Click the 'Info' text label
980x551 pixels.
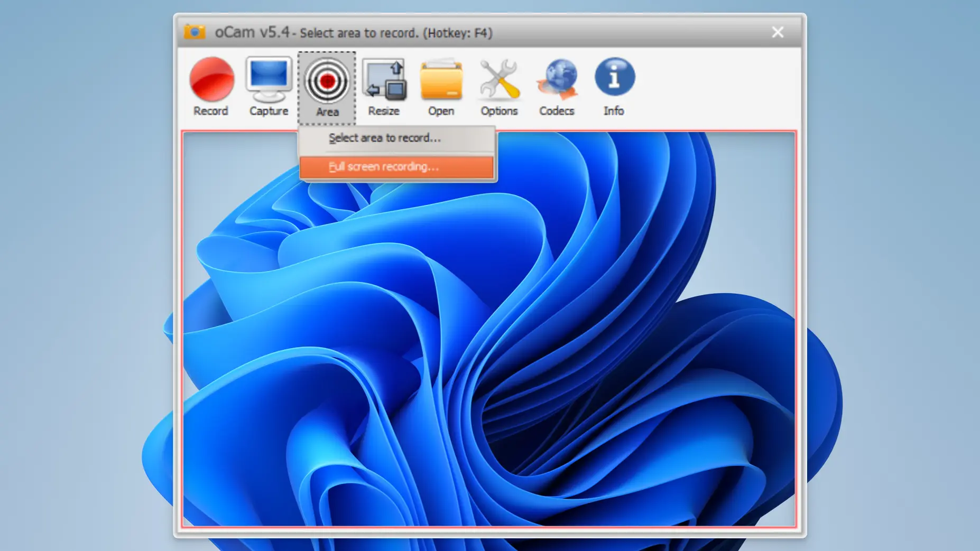tap(614, 111)
